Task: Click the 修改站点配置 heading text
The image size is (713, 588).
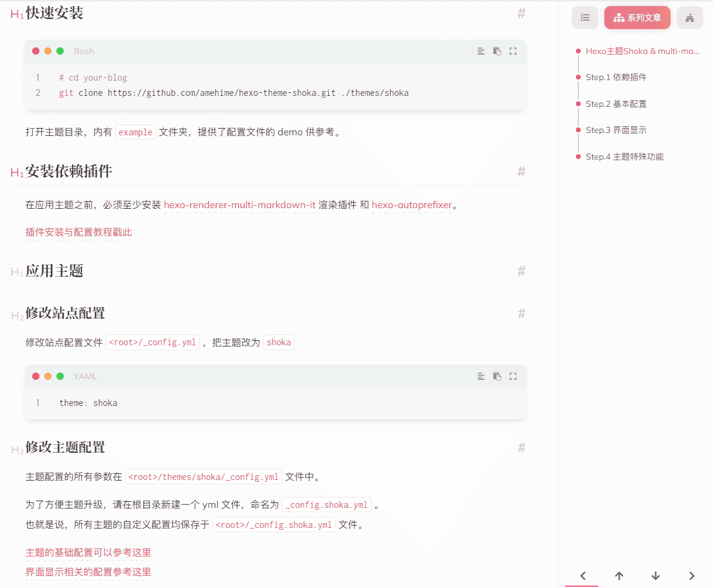Action: click(x=65, y=313)
